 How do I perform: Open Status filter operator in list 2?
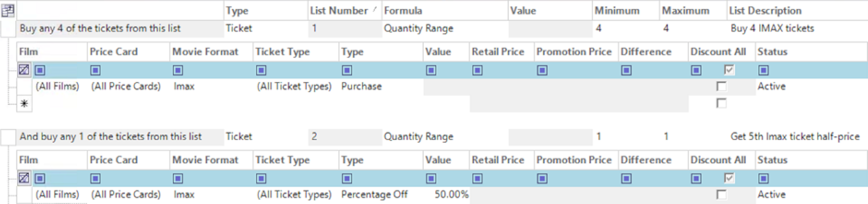[x=763, y=178]
